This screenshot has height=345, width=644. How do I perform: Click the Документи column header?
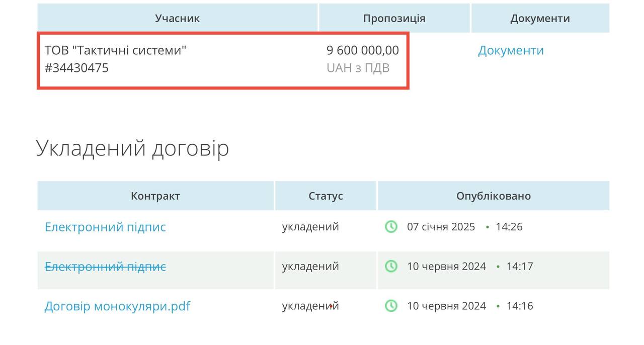pyautogui.click(x=540, y=18)
